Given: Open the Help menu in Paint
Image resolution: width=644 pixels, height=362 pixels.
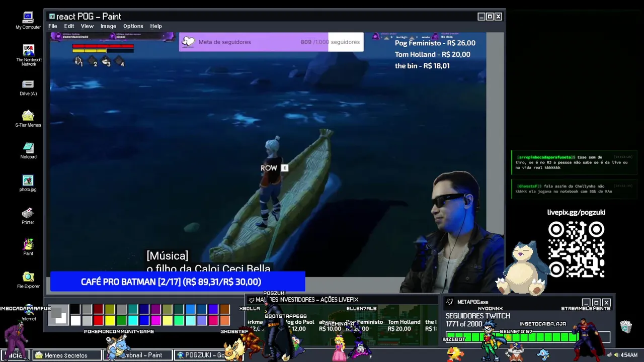Looking at the screenshot, I should click(x=156, y=26).
